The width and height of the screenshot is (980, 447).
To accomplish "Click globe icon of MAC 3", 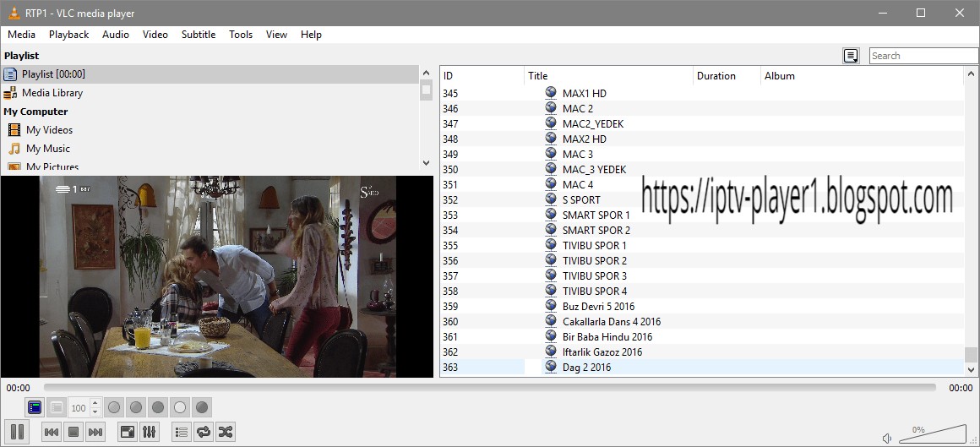I will (551, 153).
